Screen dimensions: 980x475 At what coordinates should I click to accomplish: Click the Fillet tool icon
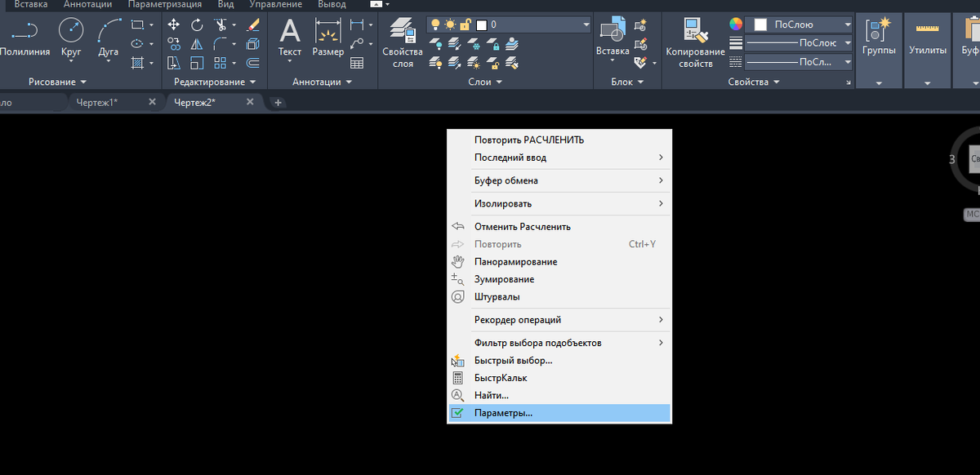pos(220,44)
